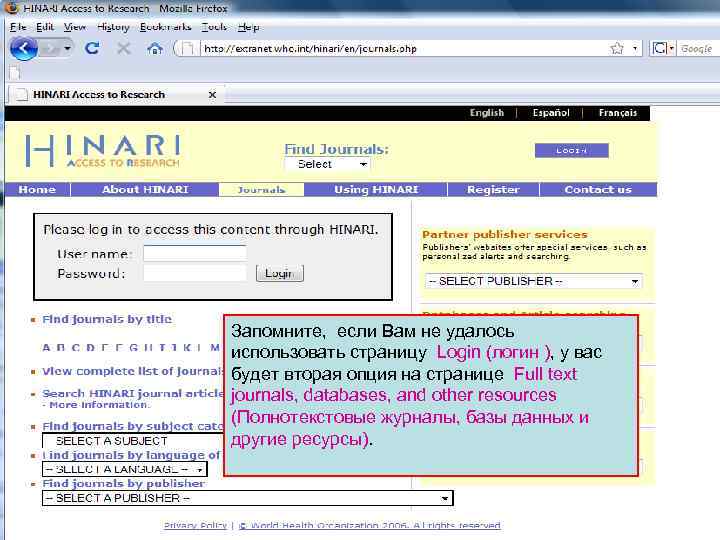720x540 pixels.
Task: Open World Health Organization copyright link
Action: pos(370,525)
